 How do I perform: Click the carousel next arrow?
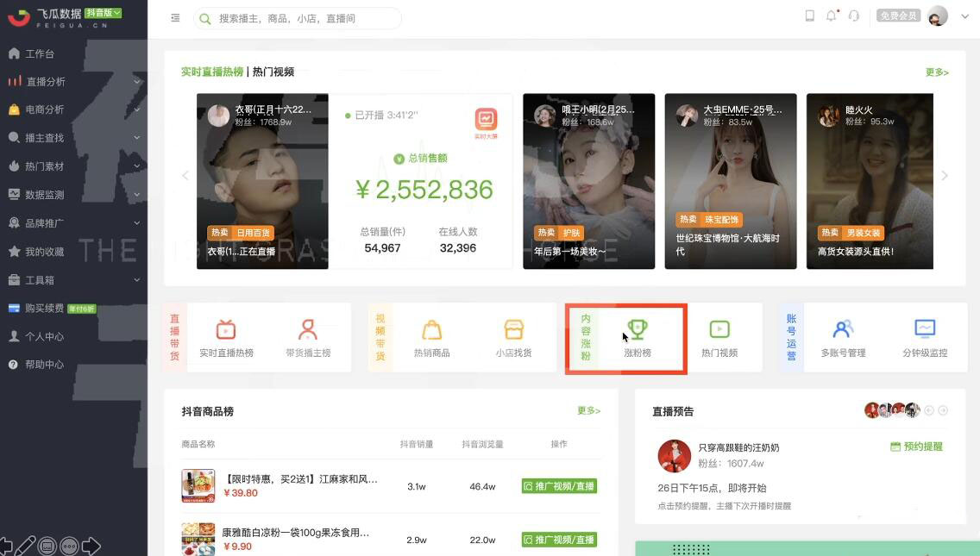945,176
